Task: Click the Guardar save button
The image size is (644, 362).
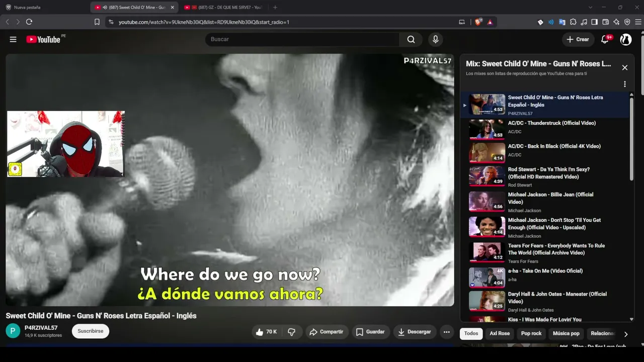Action: tap(370, 332)
